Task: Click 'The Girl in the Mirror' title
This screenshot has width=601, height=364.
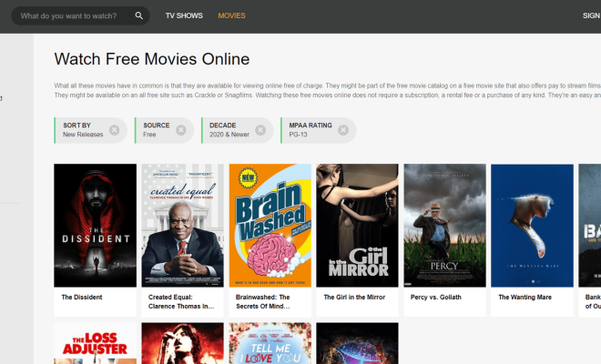Action: point(354,298)
